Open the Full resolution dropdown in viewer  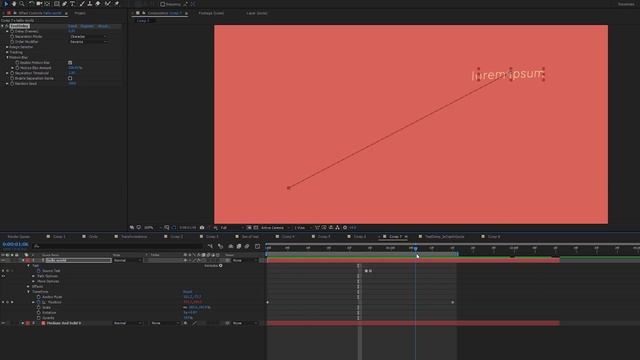tap(231, 228)
